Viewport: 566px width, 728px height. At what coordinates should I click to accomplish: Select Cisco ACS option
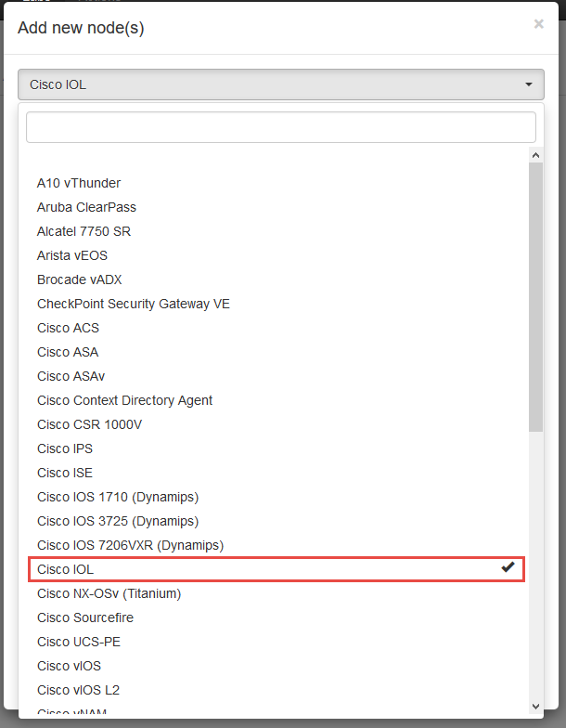(277, 328)
